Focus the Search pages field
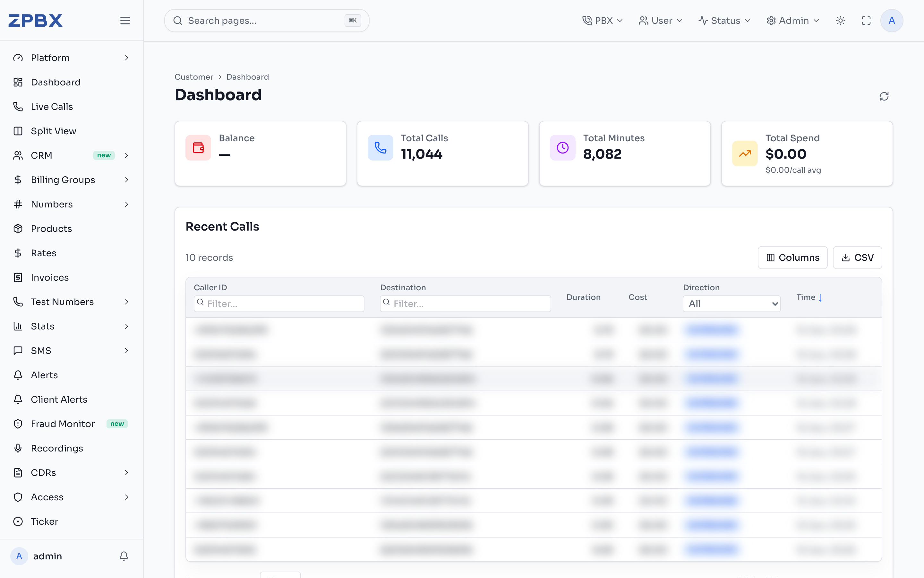924x578 pixels. tap(267, 20)
